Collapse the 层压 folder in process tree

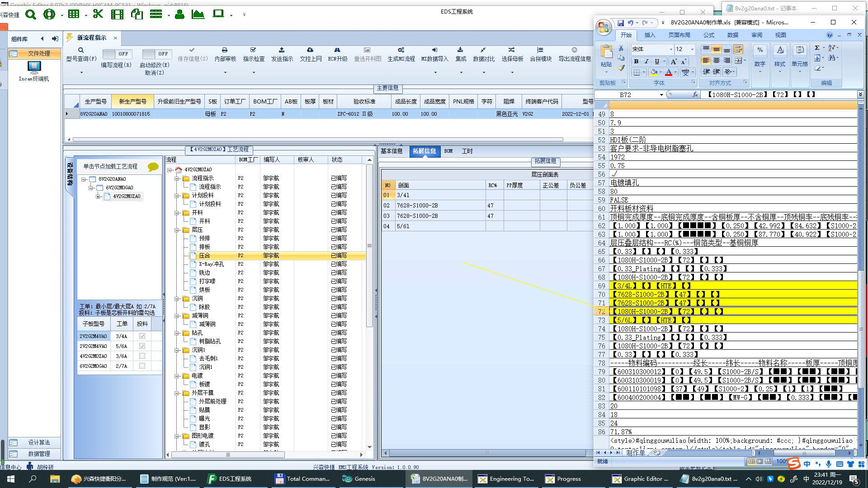coord(177,230)
